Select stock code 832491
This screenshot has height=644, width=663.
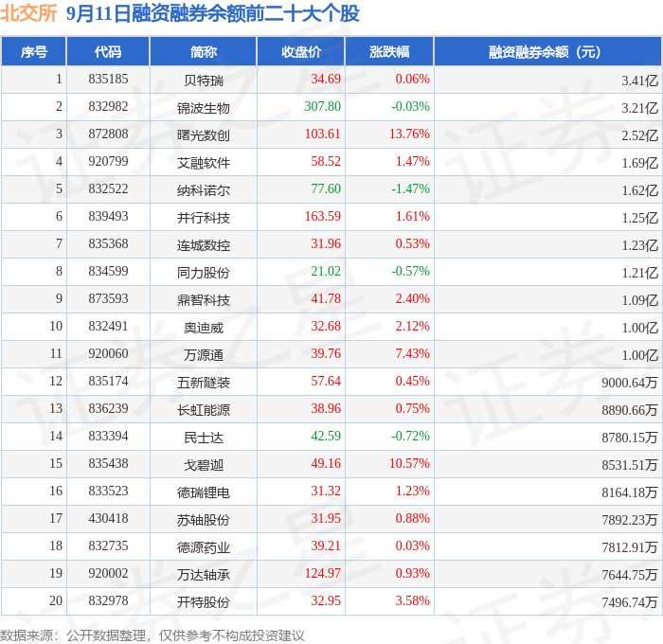pyautogui.click(x=108, y=326)
